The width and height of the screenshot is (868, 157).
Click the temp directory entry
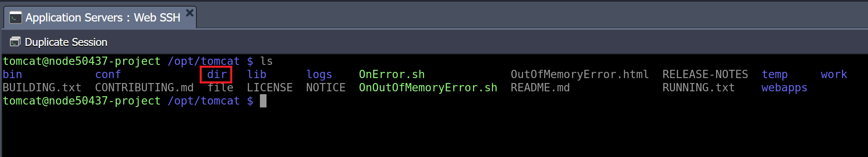[x=774, y=75]
